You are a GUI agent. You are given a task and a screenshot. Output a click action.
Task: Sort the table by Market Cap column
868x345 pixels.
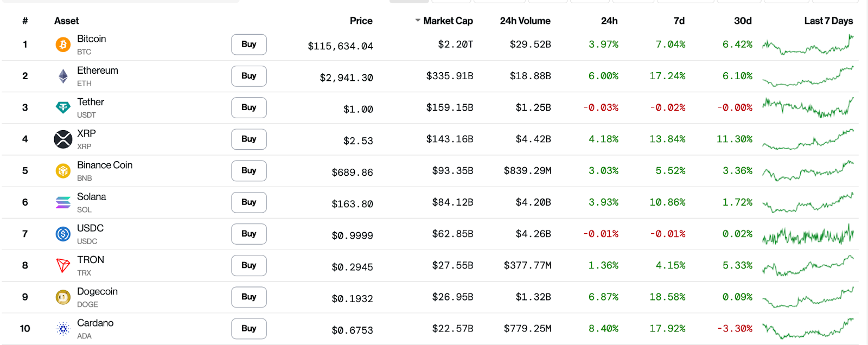(448, 21)
